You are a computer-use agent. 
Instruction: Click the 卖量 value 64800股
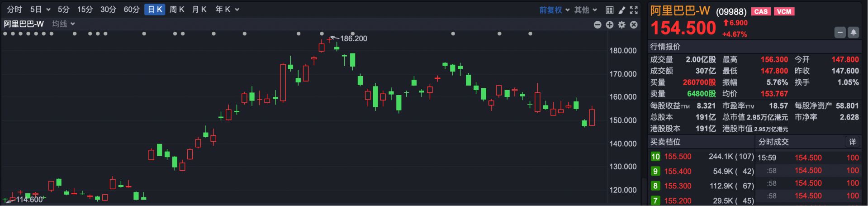tap(702, 94)
